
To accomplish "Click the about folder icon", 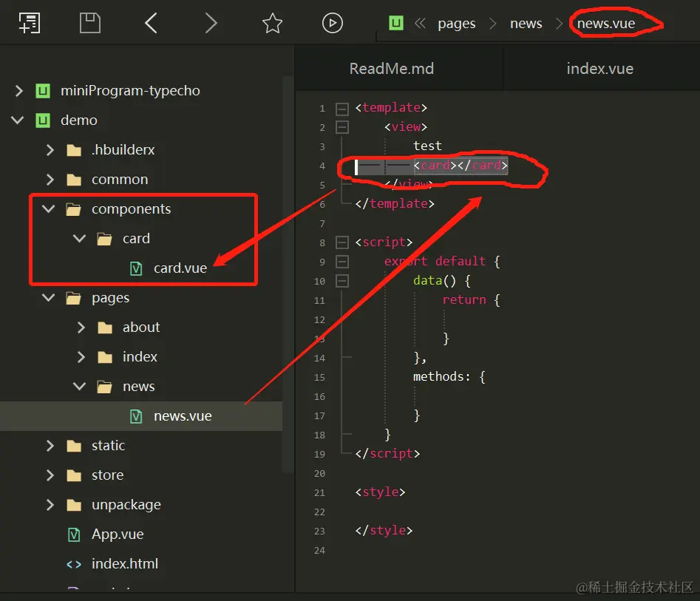I will click(x=105, y=327).
